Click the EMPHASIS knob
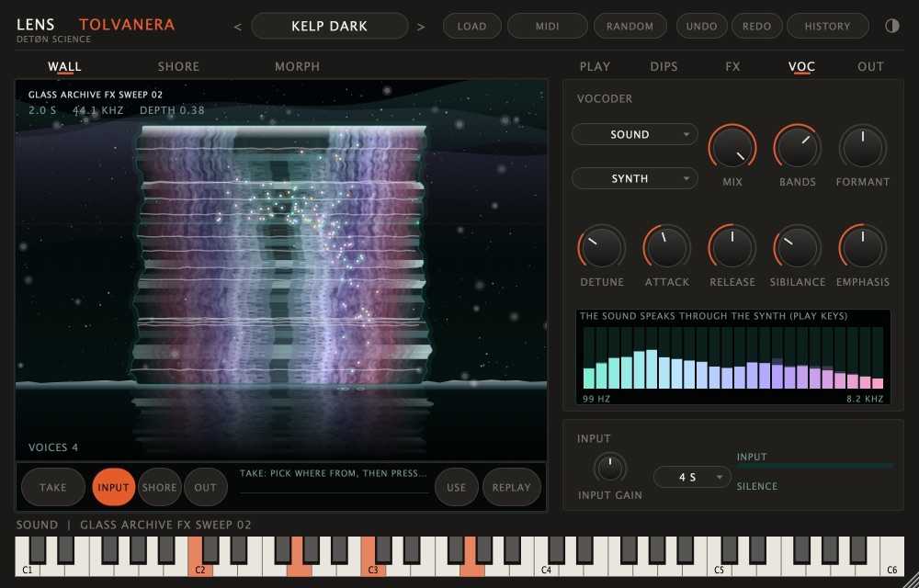Screen dimensions: 919x588 click(x=863, y=247)
